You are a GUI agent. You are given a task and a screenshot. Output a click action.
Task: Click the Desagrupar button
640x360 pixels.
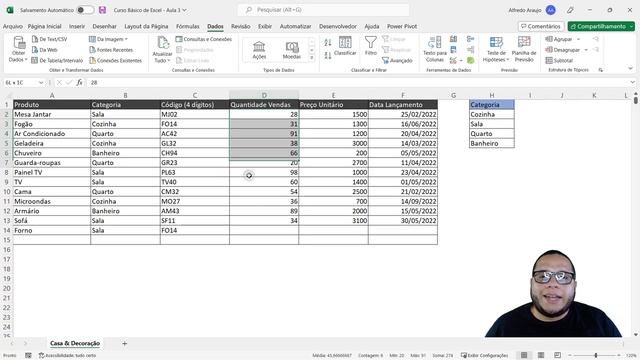(x=562, y=50)
